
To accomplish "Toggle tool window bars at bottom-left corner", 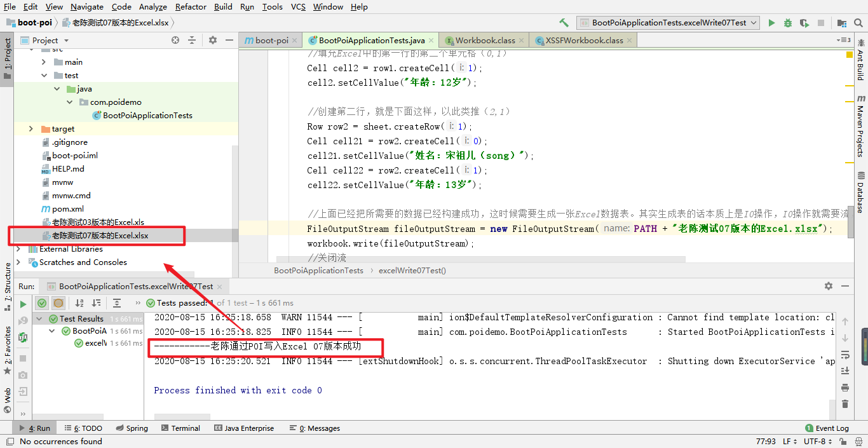I will click(x=9, y=441).
